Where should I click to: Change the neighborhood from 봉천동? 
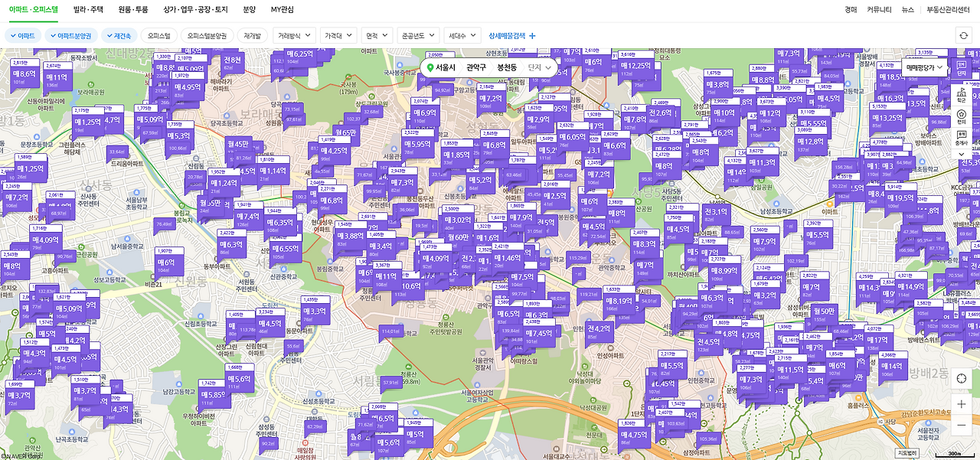click(x=507, y=67)
